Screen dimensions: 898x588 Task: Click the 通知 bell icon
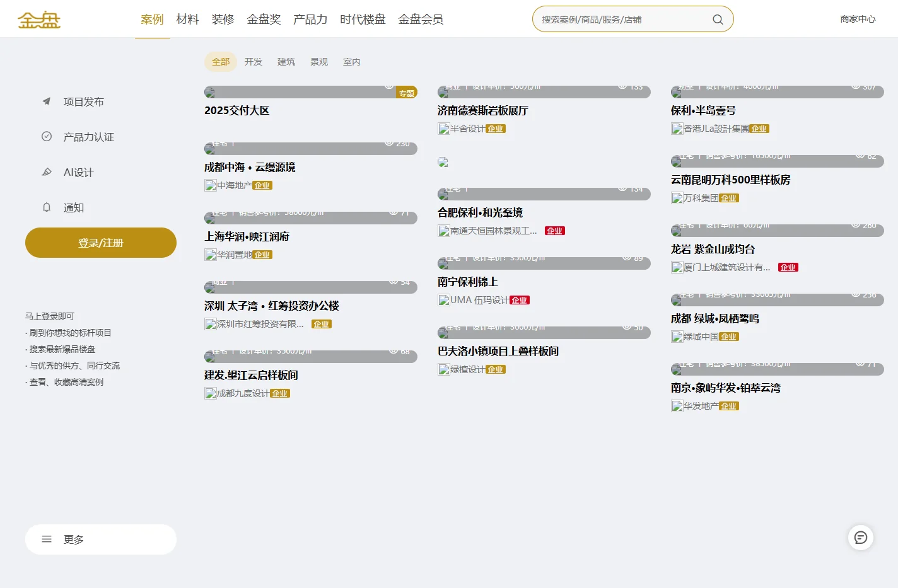point(46,207)
